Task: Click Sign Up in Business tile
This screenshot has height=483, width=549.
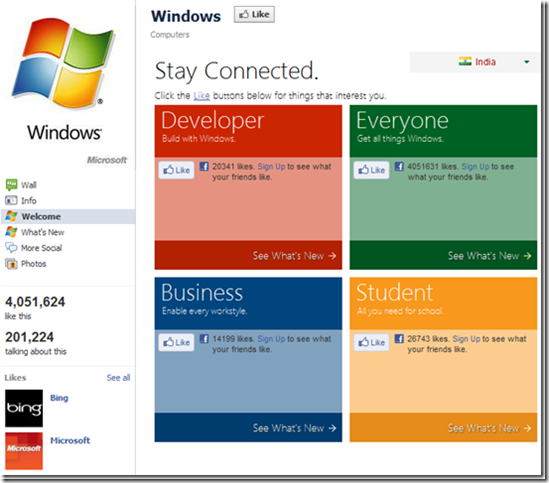Action: pos(271,339)
